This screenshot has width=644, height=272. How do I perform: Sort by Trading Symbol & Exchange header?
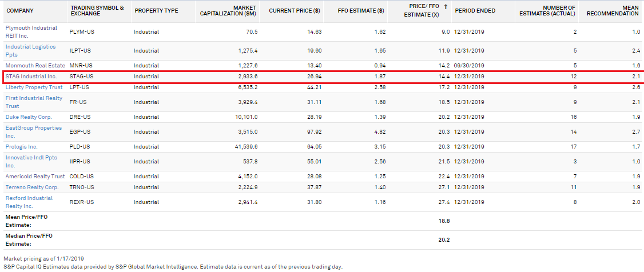(x=97, y=11)
